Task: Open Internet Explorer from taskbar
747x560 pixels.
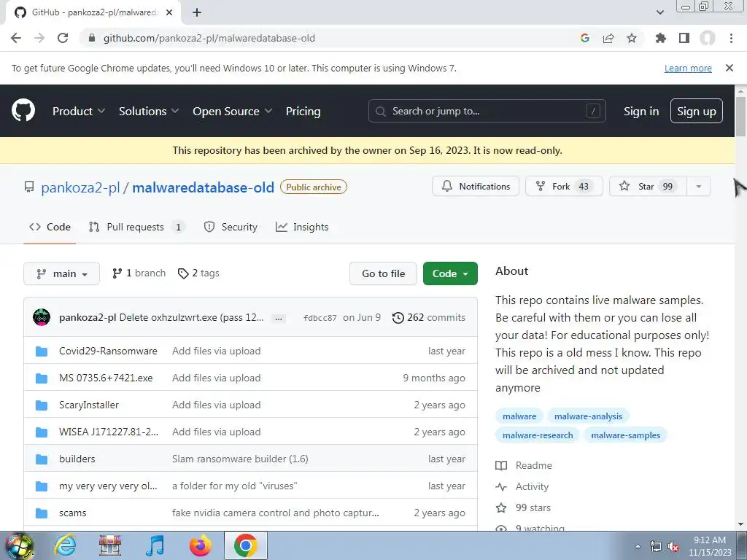Action: 65,545
